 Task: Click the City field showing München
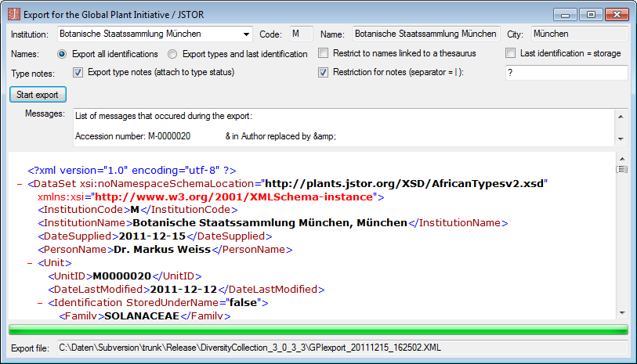579,34
